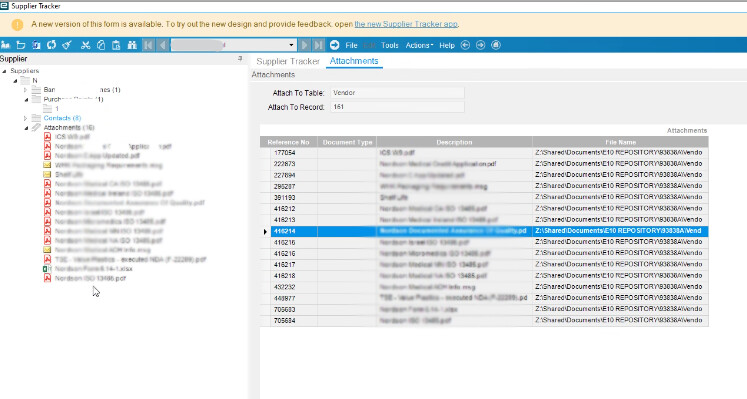
Task: Open the Tools menu
Action: 390,45
